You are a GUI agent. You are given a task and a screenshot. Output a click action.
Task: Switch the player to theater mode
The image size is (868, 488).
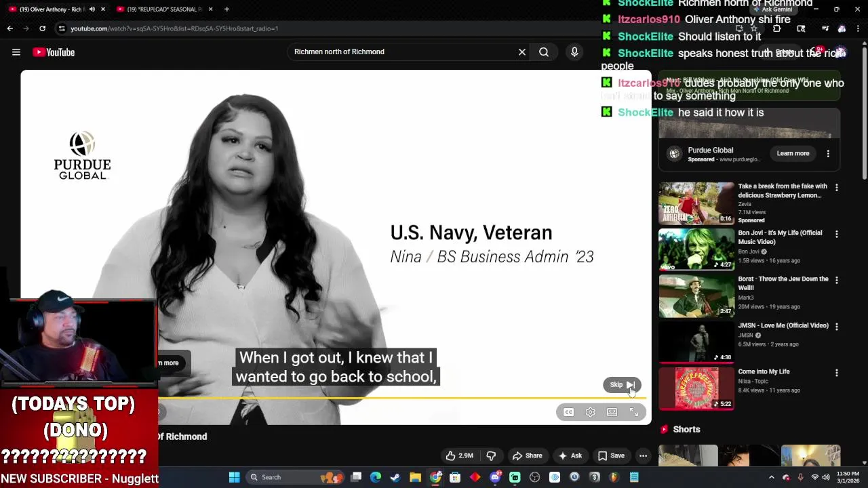tap(612, 412)
